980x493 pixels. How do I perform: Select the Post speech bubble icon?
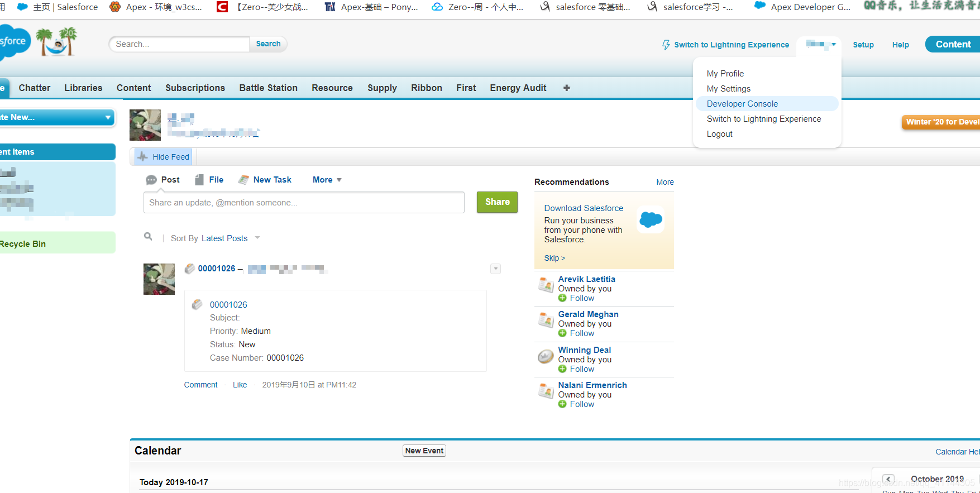151,180
